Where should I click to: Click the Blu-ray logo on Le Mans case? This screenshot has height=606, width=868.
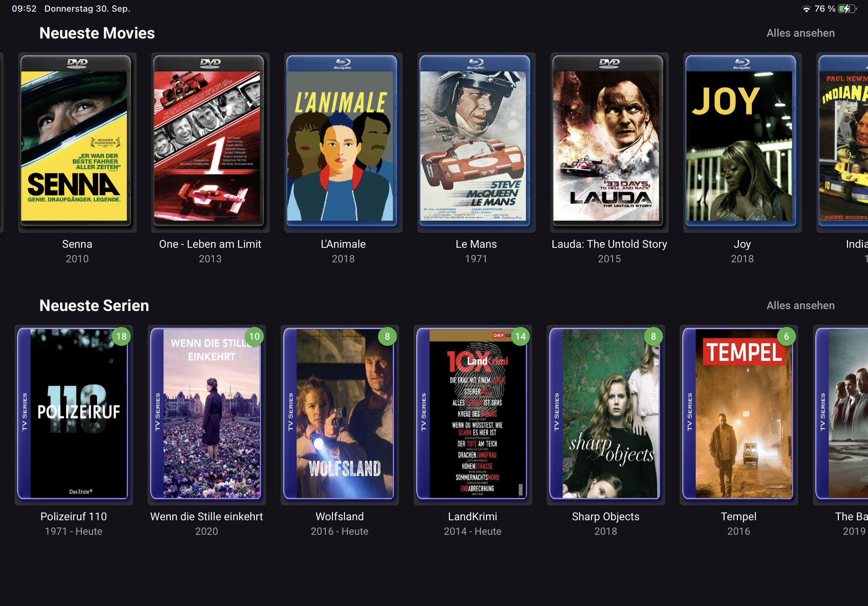point(476,64)
